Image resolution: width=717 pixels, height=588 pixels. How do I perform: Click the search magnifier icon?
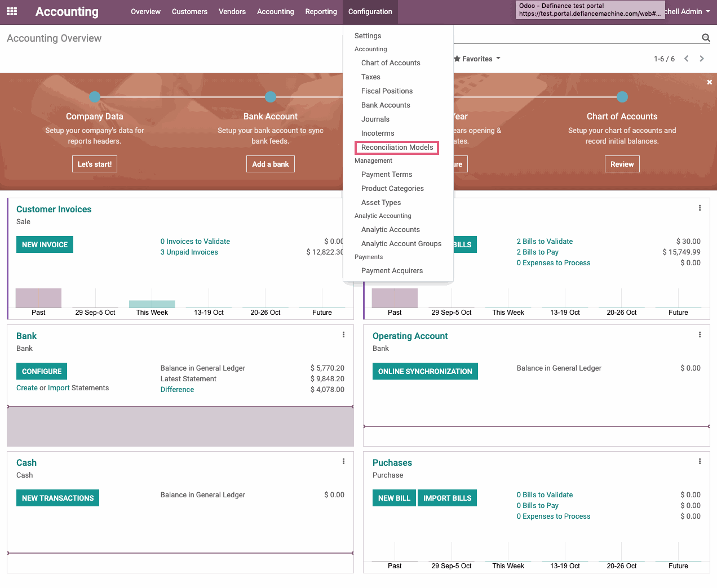point(706,38)
